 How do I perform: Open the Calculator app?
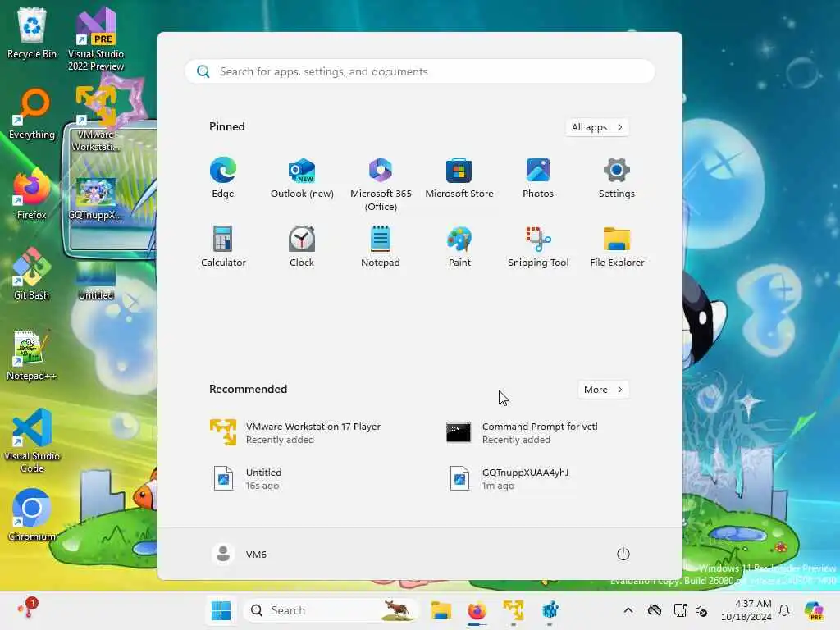(223, 247)
